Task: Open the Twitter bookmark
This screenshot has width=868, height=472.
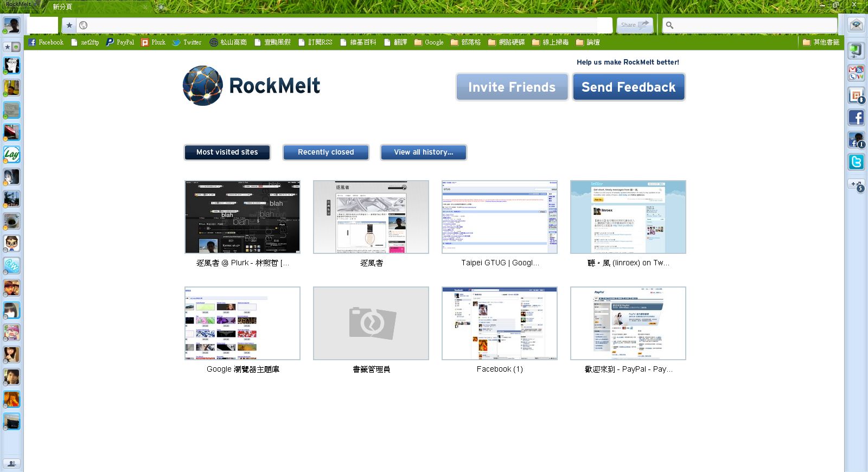Action: coord(187,42)
